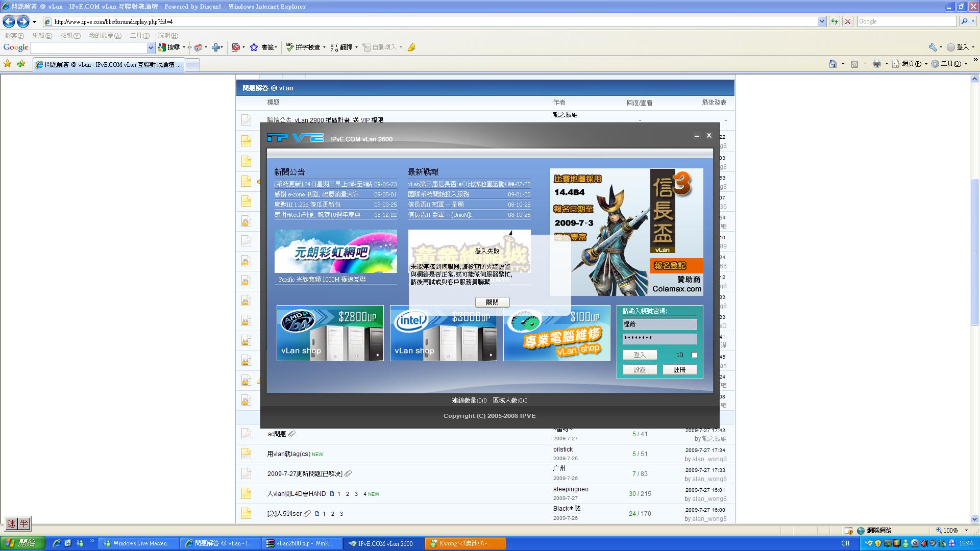Open the 檢視 menu in the menu bar
The width and height of the screenshot is (980, 551).
pos(70,36)
